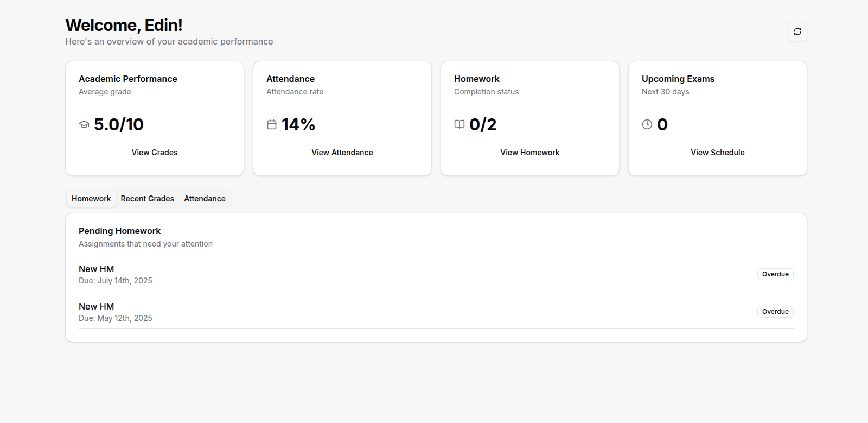Click the 14% attendance rate value
Image resolution: width=868 pixels, height=423 pixels.
298,124
